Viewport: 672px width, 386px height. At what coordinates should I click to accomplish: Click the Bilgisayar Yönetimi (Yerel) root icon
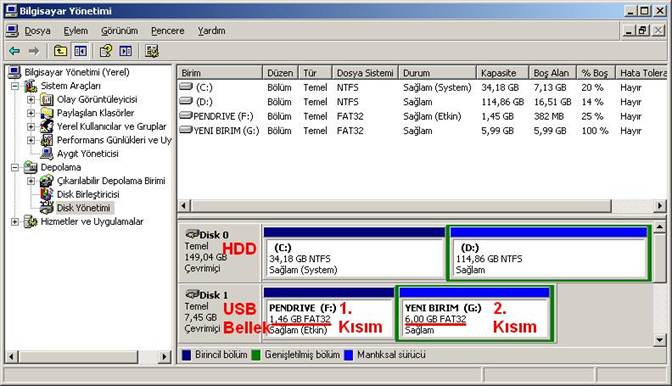click(x=15, y=72)
